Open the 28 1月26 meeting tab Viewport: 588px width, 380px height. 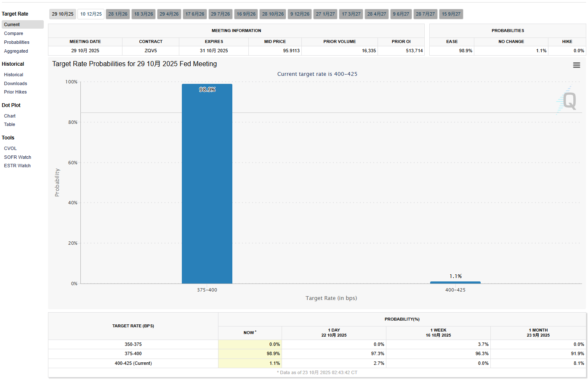point(118,14)
